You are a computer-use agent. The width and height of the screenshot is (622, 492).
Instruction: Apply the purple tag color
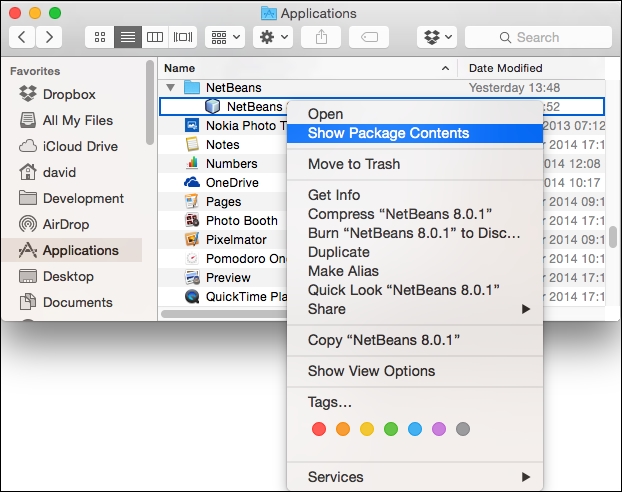tap(439, 429)
